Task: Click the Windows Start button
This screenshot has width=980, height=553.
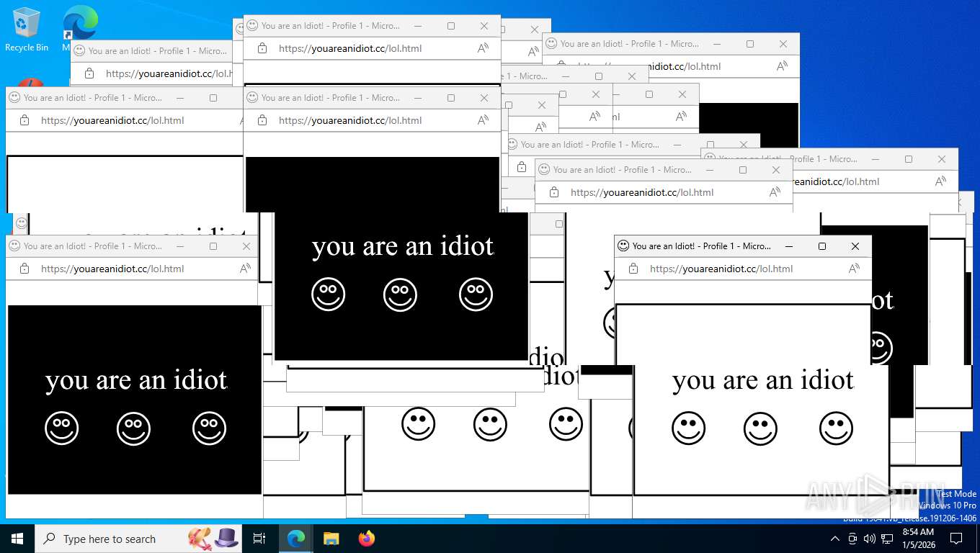Action: pos(17,539)
